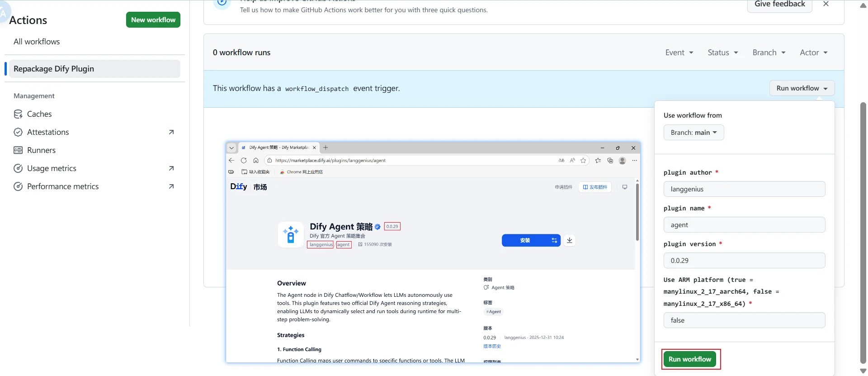This screenshot has height=376, width=868.
Task: Open the Branch: main selector
Action: tap(693, 133)
